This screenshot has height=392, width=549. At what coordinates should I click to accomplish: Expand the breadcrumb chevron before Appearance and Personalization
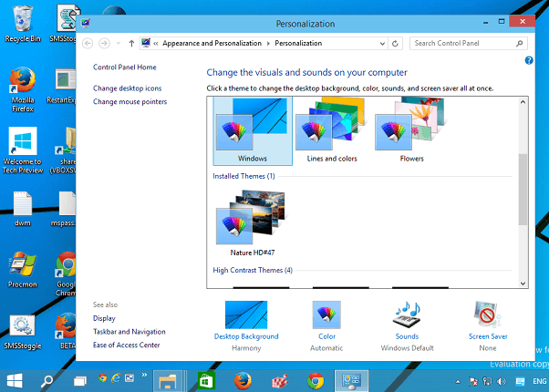click(x=156, y=44)
